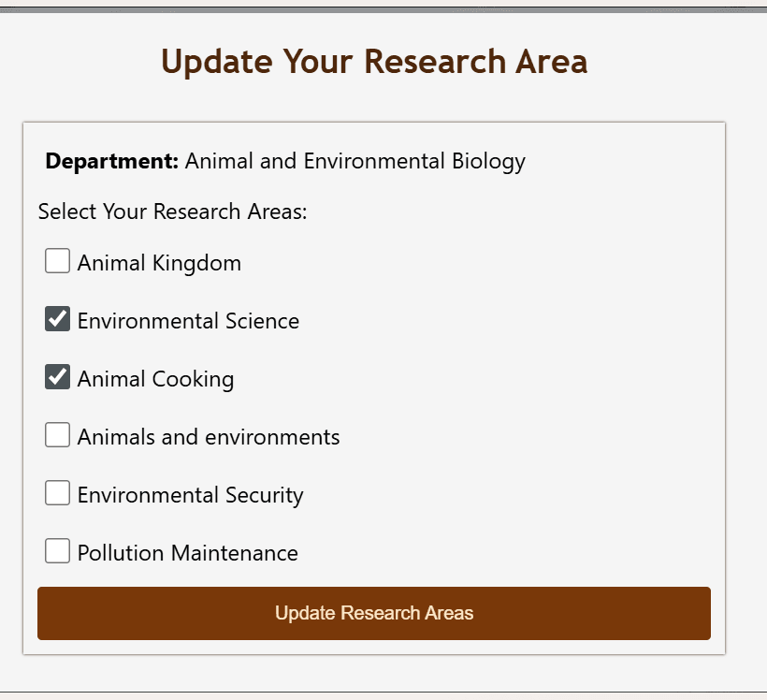Click the white checkmark beside Environmental Science

pos(58,319)
